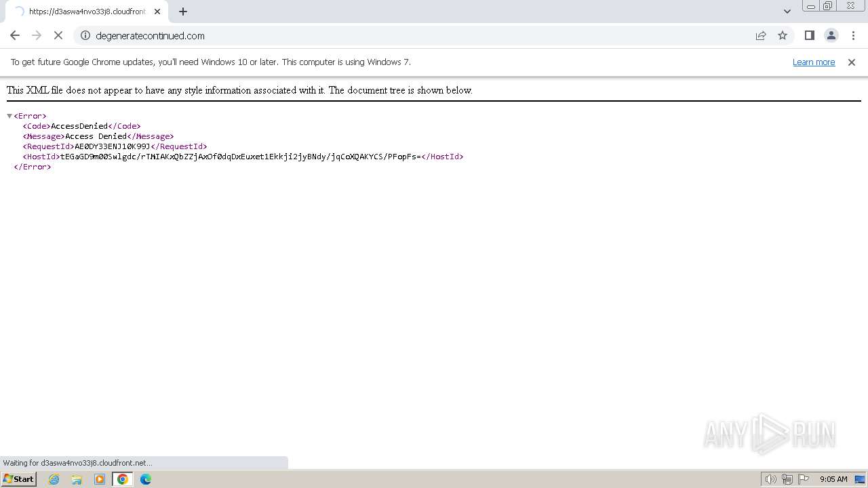Stop loading the page
The width and height of the screenshot is (868, 488).
tap(58, 35)
